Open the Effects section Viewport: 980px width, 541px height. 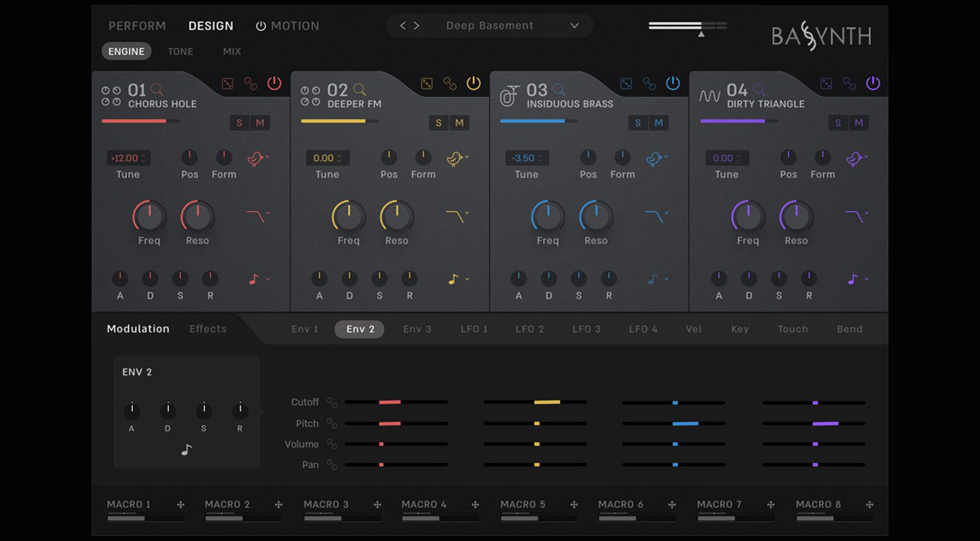207,329
